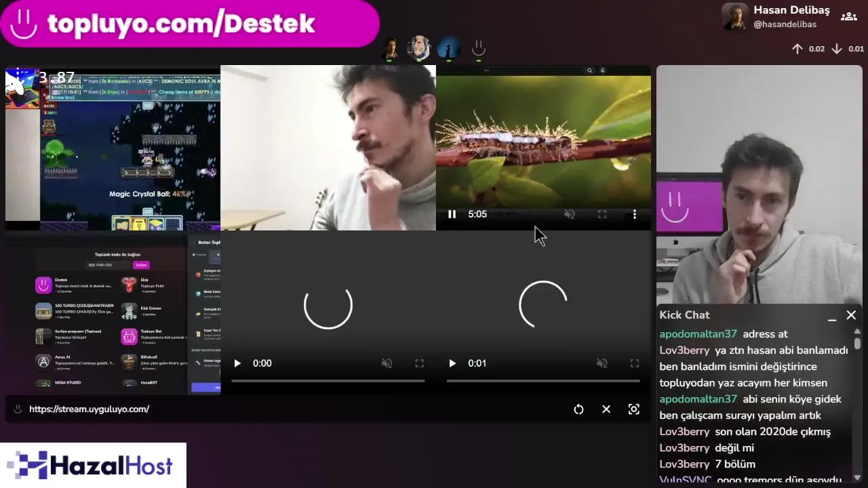Make the 0:01 video fullscreen

pyautogui.click(x=635, y=363)
